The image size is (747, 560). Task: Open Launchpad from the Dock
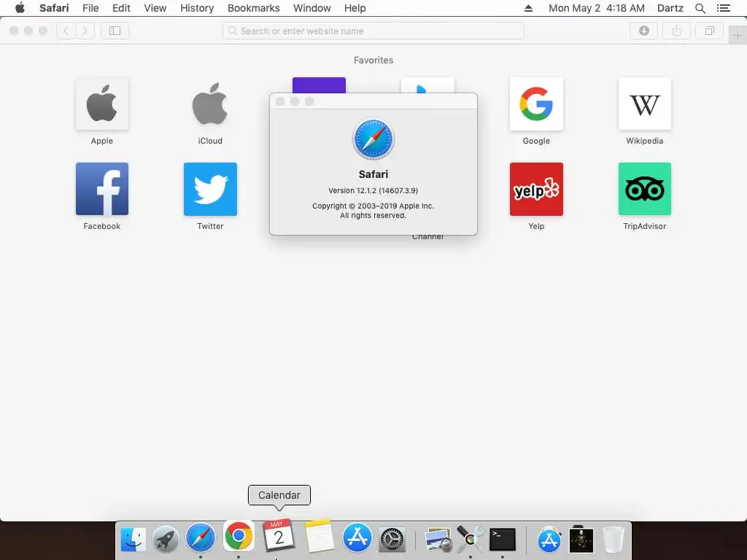166,540
